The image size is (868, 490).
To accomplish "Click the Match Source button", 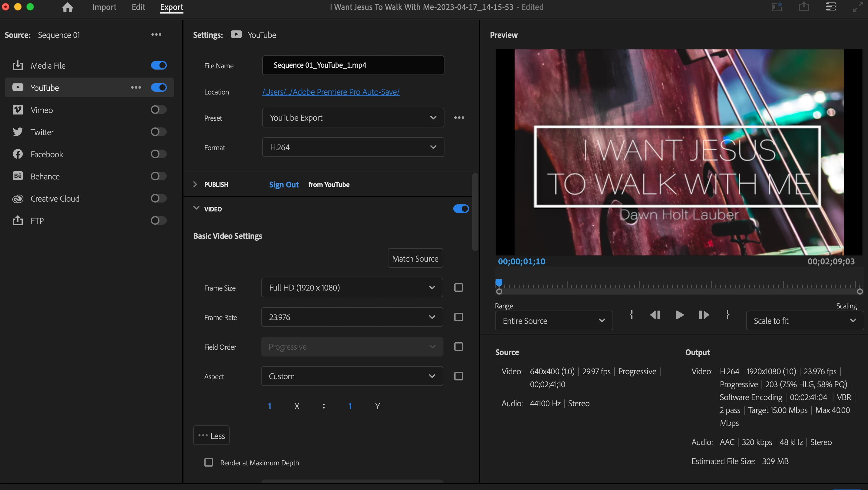I will pos(415,259).
